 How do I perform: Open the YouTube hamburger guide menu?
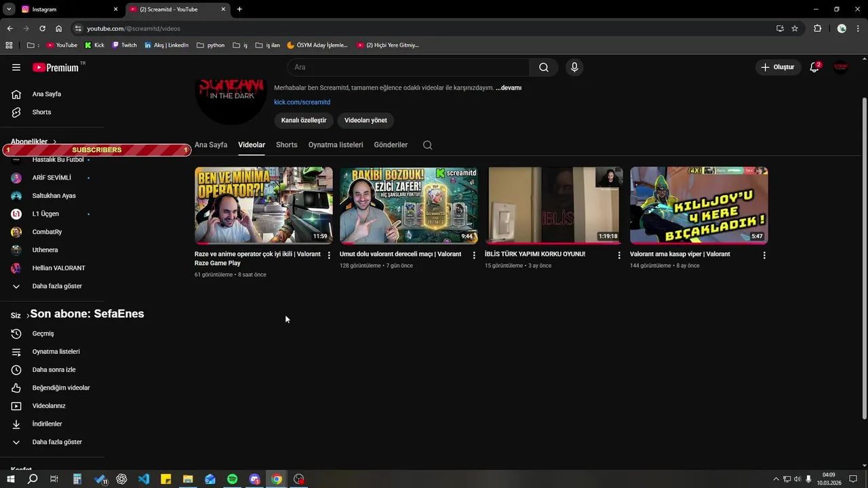(16, 67)
